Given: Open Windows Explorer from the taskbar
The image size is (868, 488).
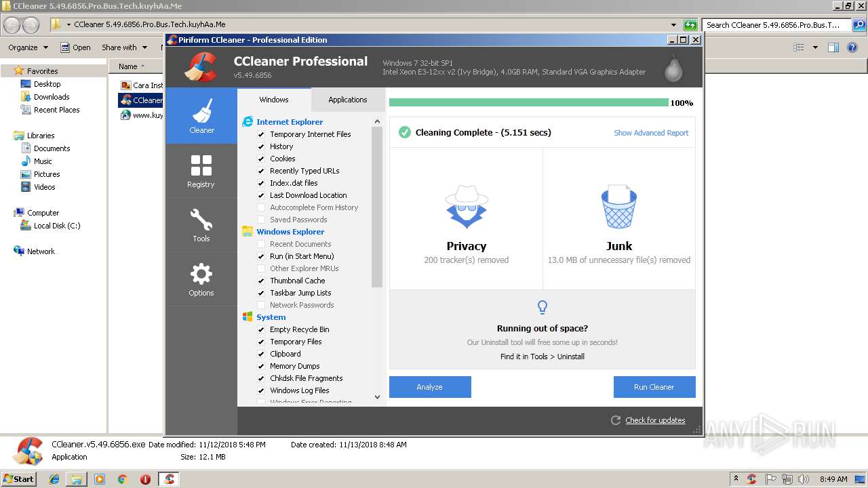Looking at the screenshot, I should pos(77,479).
